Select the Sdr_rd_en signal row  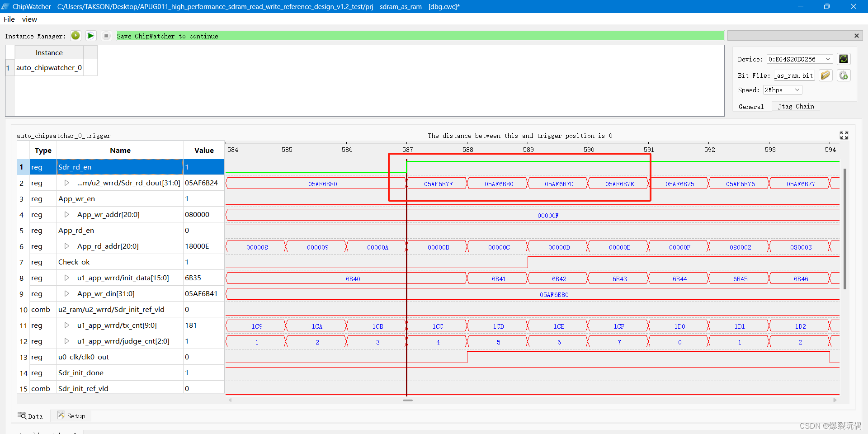coord(121,167)
